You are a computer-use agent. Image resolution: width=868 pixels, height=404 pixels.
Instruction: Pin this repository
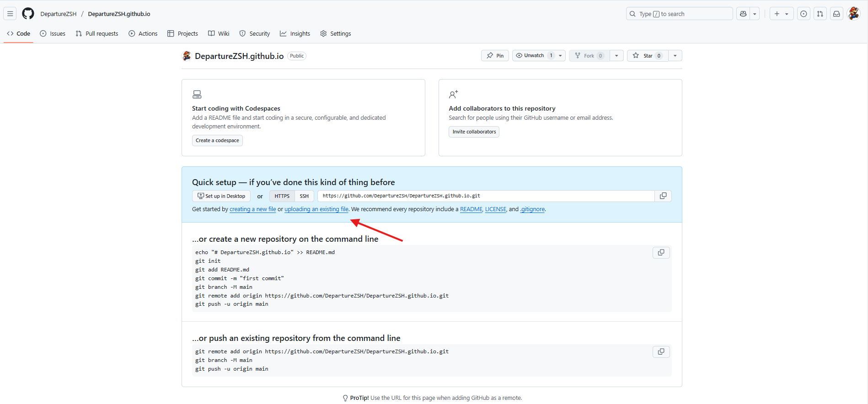495,56
